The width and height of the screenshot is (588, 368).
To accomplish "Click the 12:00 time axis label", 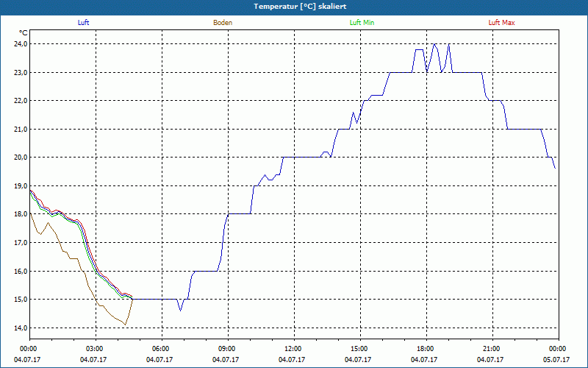I will pyautogui.click(x=292, y=349).
